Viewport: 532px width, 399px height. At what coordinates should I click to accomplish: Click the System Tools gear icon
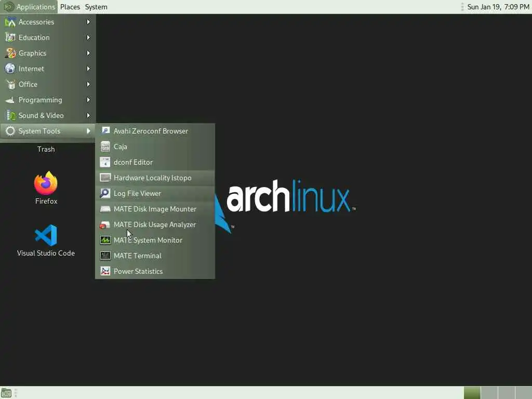[x=10, y=131]
